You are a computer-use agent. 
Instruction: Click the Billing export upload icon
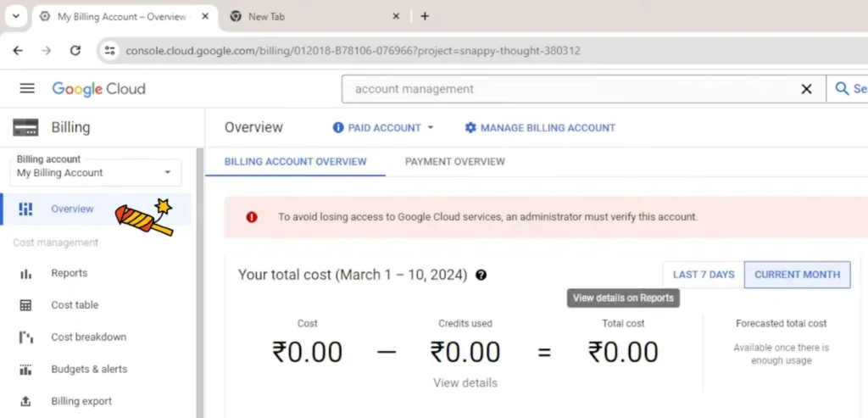coord(26,402)
